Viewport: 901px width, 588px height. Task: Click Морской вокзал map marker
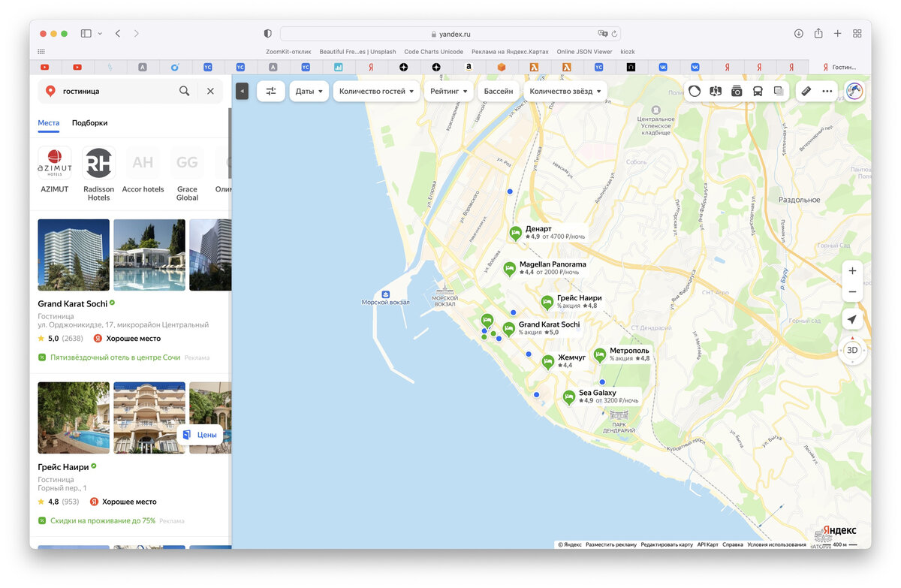coord(385,295)
